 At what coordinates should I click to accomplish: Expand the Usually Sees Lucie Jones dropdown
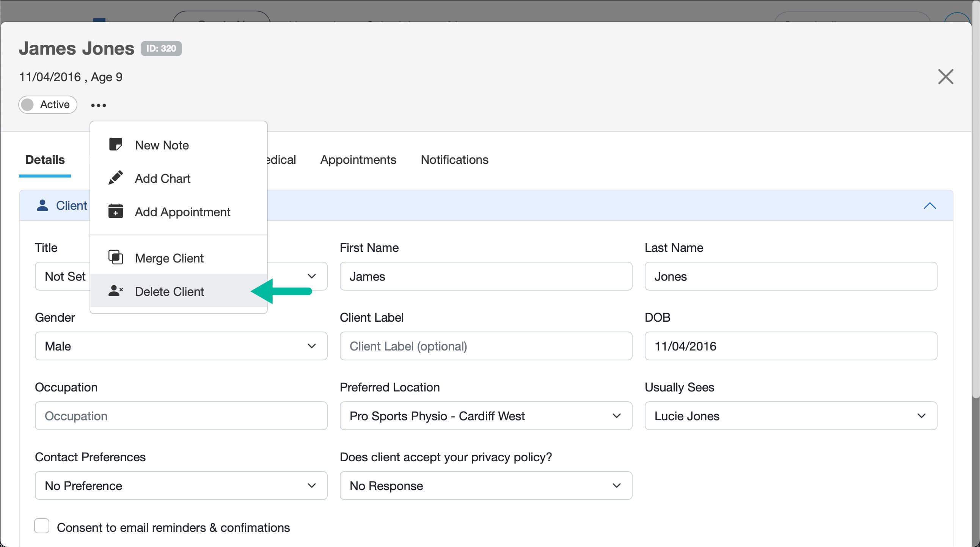(x=790, y=416)
